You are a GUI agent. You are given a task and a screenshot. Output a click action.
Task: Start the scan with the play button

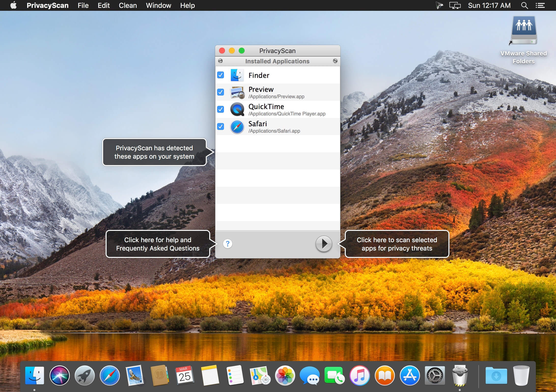[x=323, y=244]
